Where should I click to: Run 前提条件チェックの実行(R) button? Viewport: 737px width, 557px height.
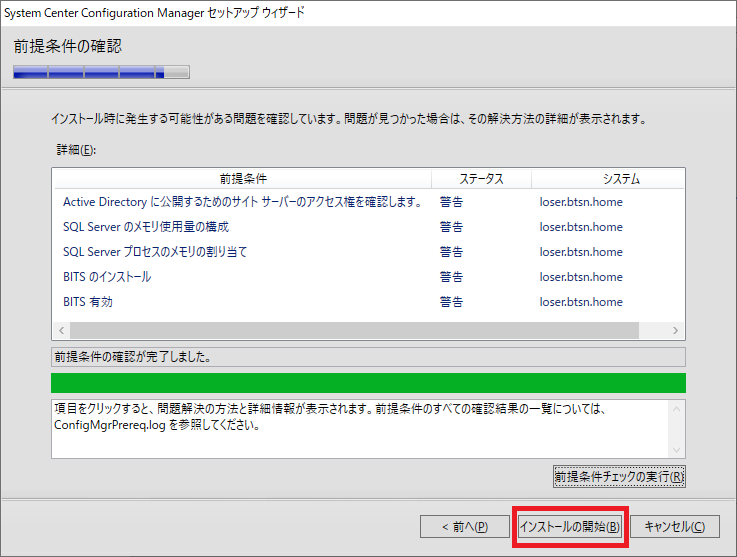point(619,477)
